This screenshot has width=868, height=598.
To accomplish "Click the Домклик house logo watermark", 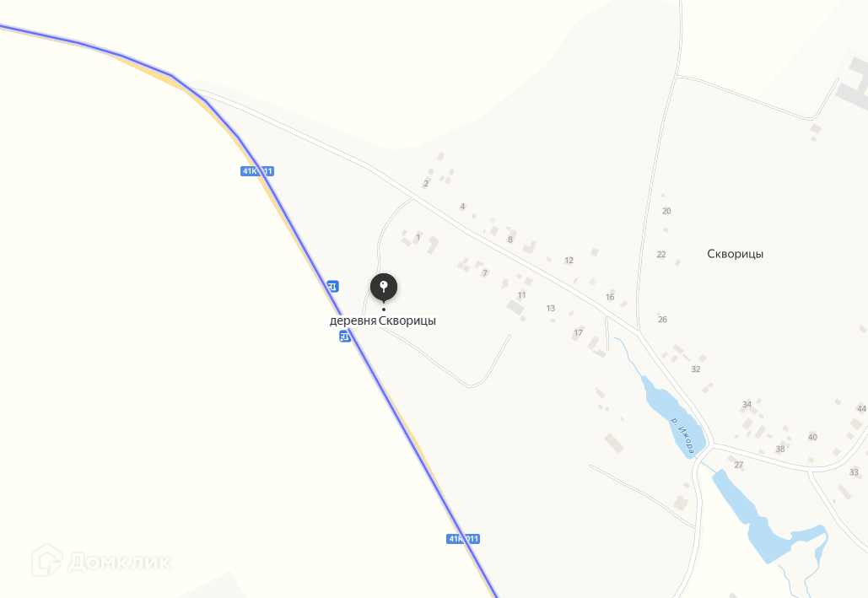I will tap(46, 560).
